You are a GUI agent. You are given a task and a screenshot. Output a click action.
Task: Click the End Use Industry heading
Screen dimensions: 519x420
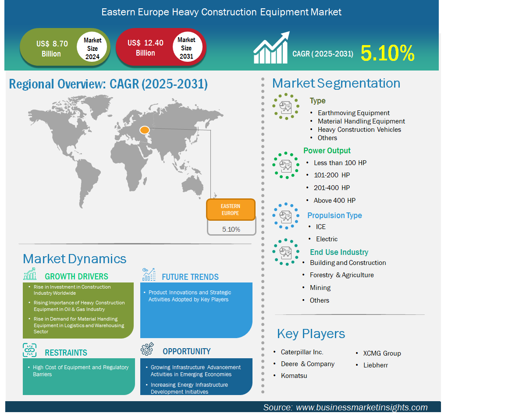tap(339, 252)
